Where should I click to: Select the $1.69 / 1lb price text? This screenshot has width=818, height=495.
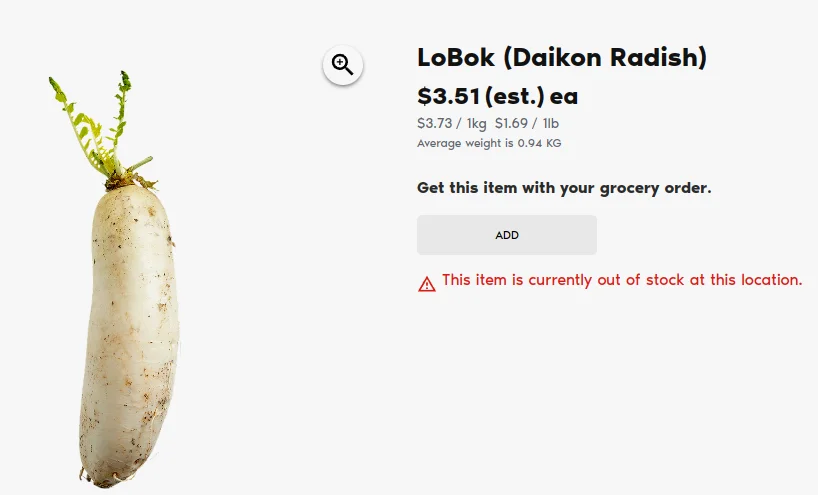(527, 124)
